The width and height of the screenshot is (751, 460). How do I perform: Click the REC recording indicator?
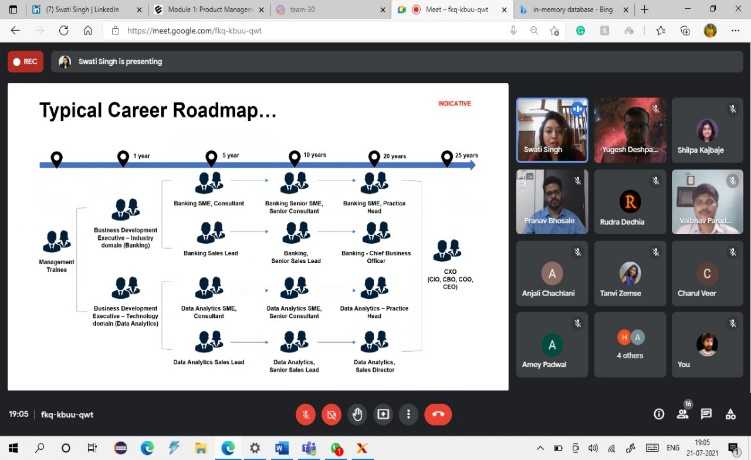(25, 62)
